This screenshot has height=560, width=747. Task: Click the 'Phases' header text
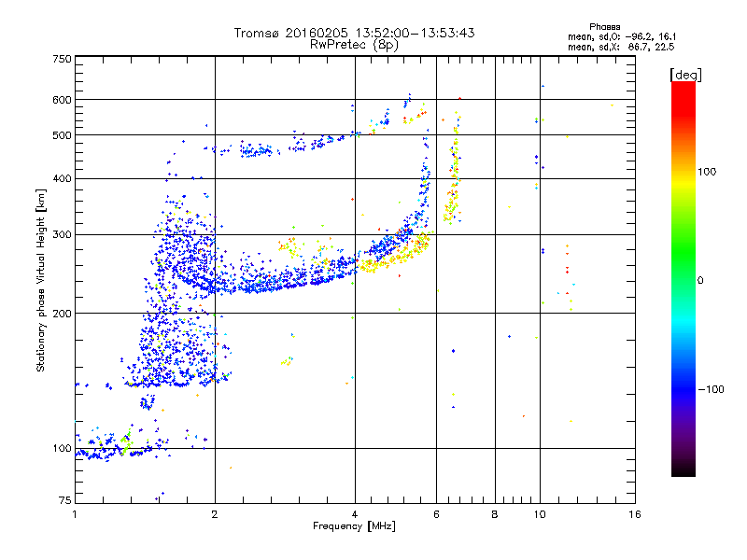pos(604,27)
